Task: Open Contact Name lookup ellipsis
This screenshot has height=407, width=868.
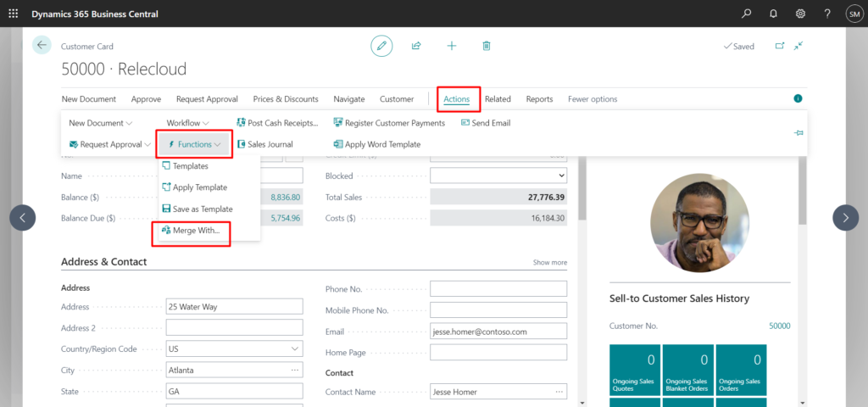Action: [559, 392]
